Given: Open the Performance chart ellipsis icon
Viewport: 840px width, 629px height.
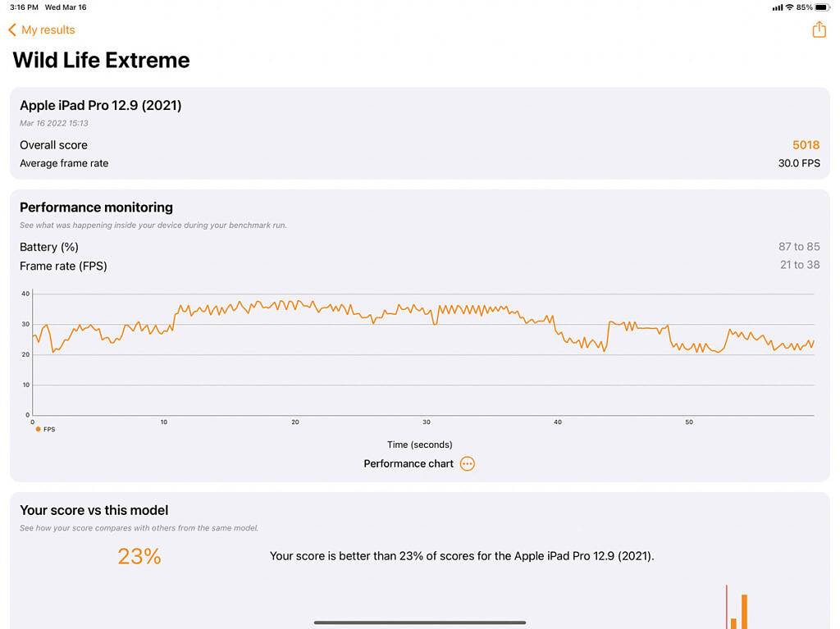Looking at the screenshot, I should coord(467,463).
